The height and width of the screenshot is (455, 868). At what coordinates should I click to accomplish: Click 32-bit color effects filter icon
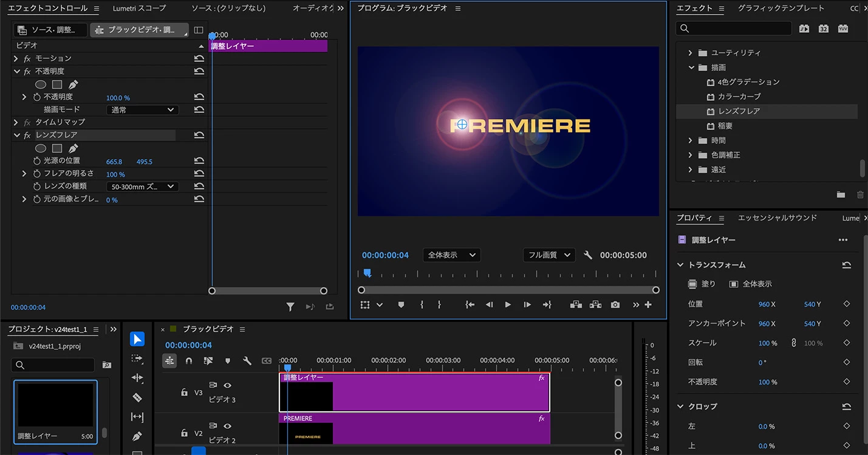824,29
